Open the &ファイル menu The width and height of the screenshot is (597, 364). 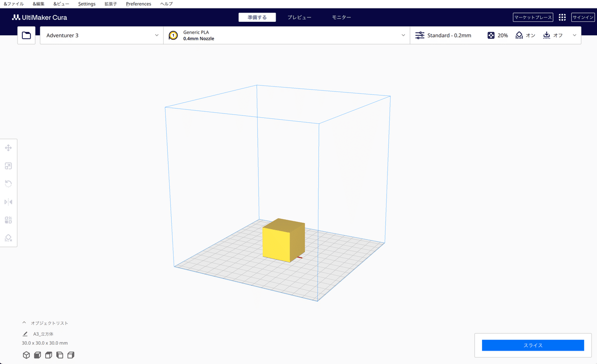[x=13, y=4]
